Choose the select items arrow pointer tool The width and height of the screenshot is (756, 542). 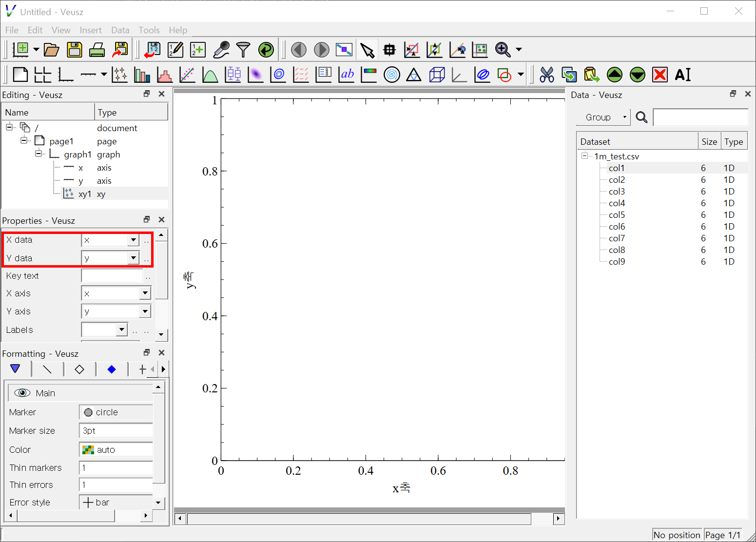(367, 49)
